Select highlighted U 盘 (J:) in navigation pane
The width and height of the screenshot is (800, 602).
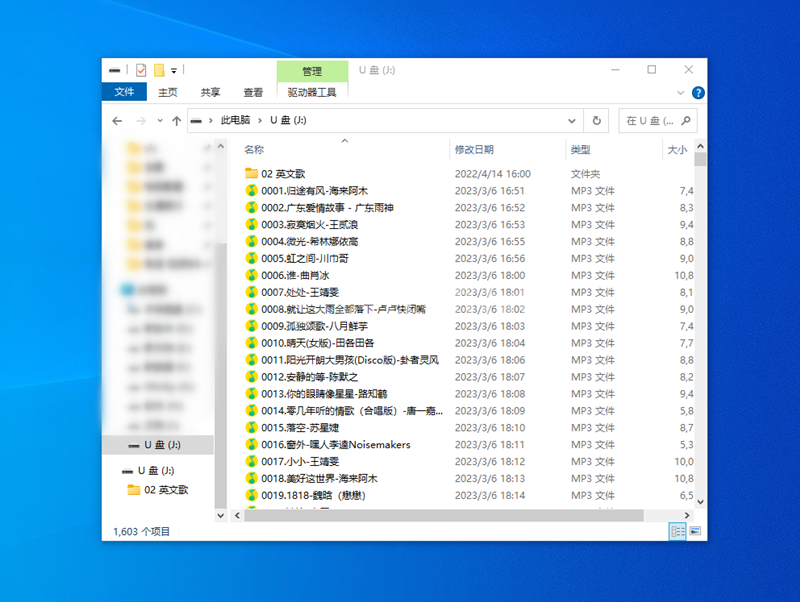[158, 445]
